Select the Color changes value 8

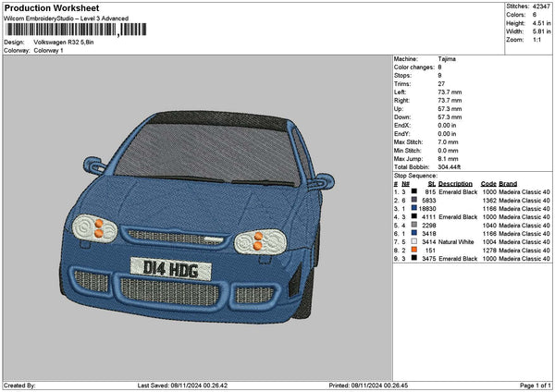point(439,67)
